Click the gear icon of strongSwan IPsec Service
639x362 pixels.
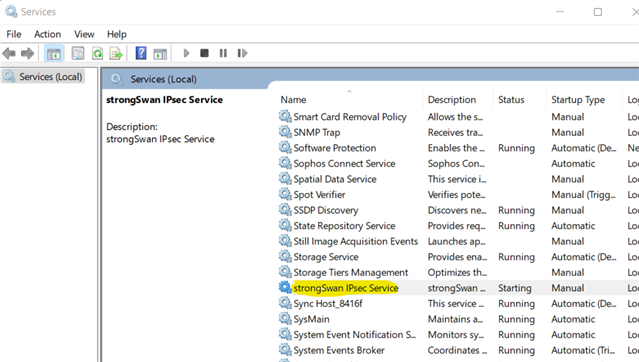(x=285, y=287)
